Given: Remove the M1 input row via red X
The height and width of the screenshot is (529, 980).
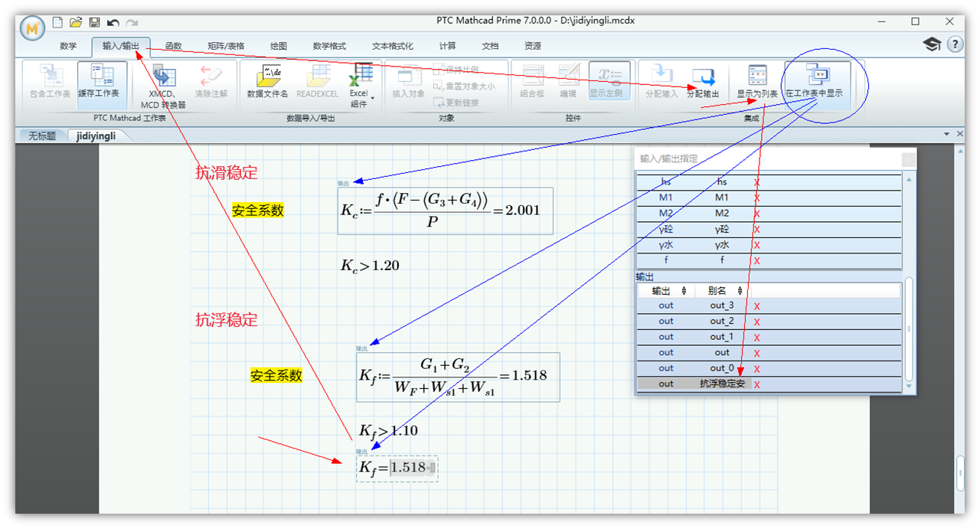Looking at the screenshot, I should 757,198.
